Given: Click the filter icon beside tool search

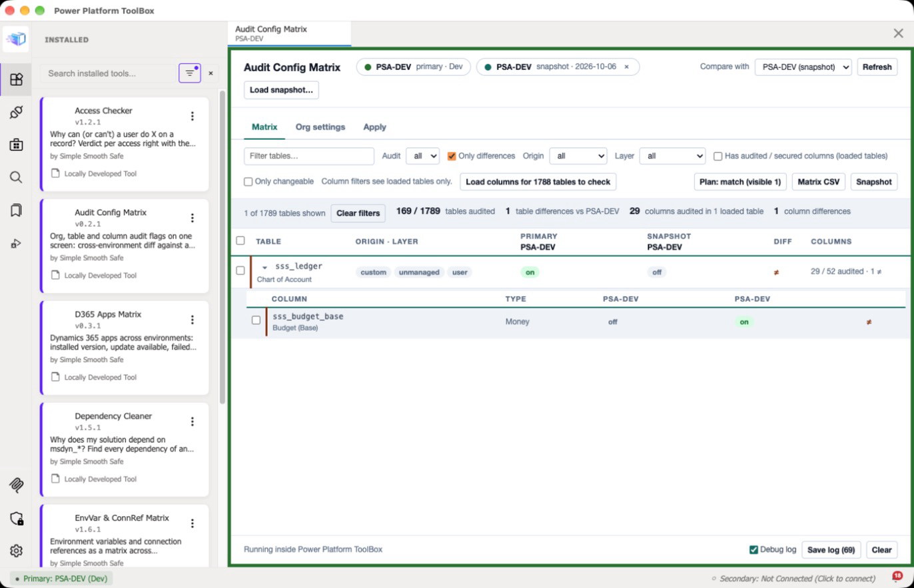Looking at the screenshot, I should click(x=190, y=73).
